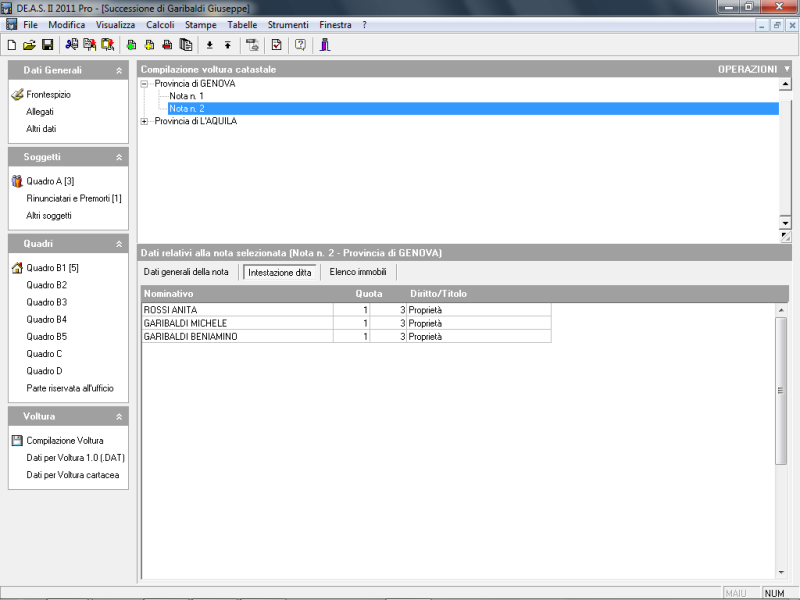Click the house icon beside Quadro B1

17,268
